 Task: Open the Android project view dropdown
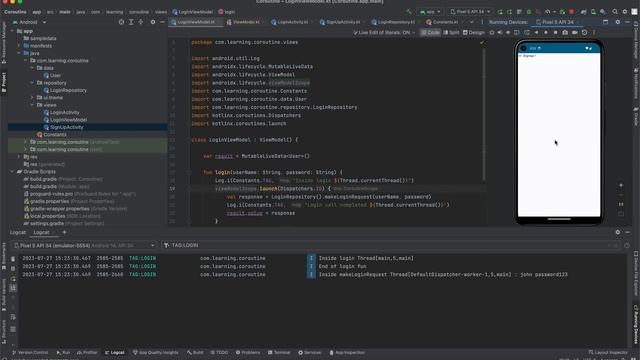[29, 22]
